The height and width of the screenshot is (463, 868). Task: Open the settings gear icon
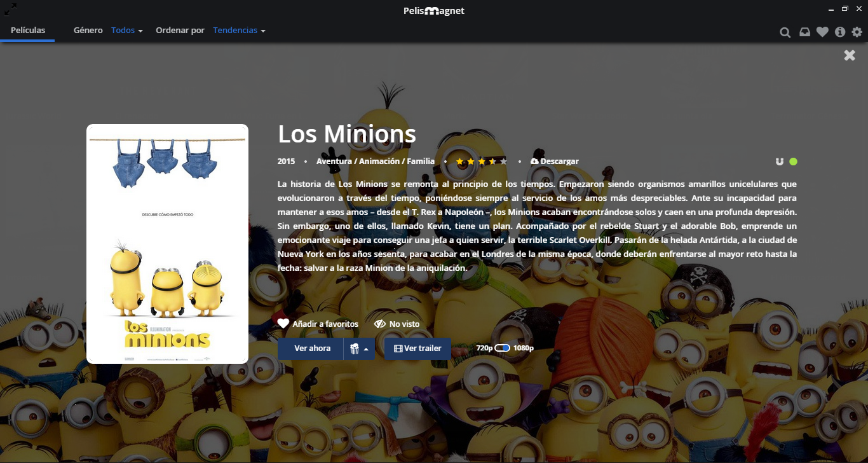857,32
